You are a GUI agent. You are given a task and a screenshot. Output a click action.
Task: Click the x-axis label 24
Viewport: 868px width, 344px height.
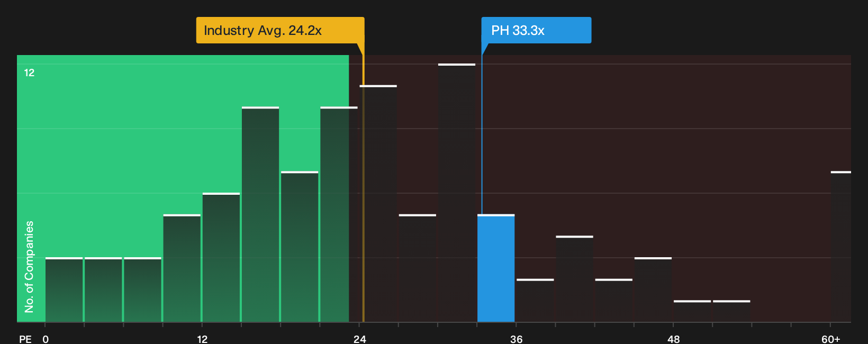pyautogui.click(x=359, y=339)
